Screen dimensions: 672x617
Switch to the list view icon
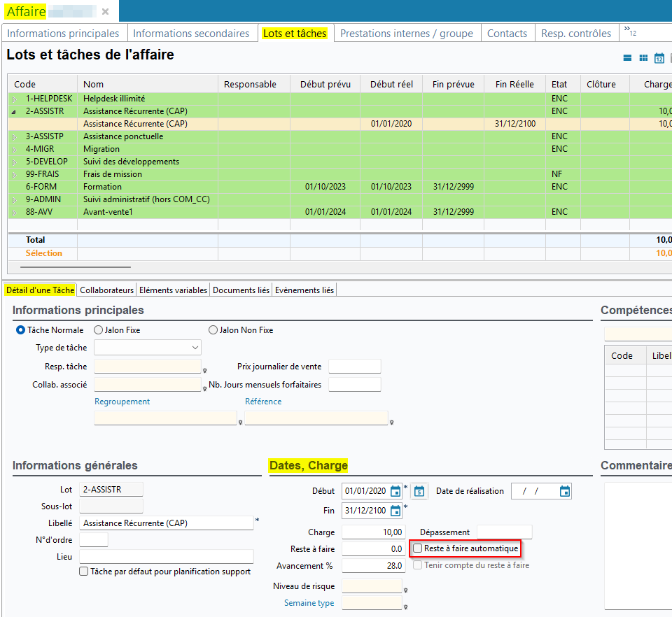tap(628, 58)
